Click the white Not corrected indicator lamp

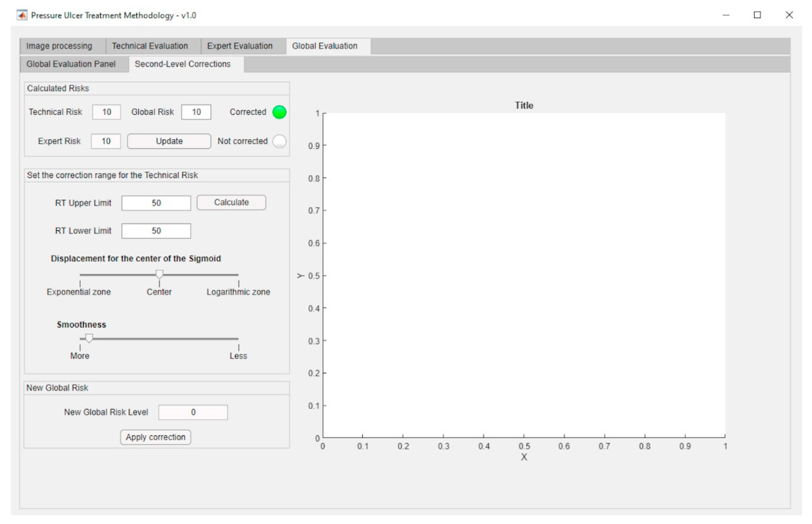(279, 141)
